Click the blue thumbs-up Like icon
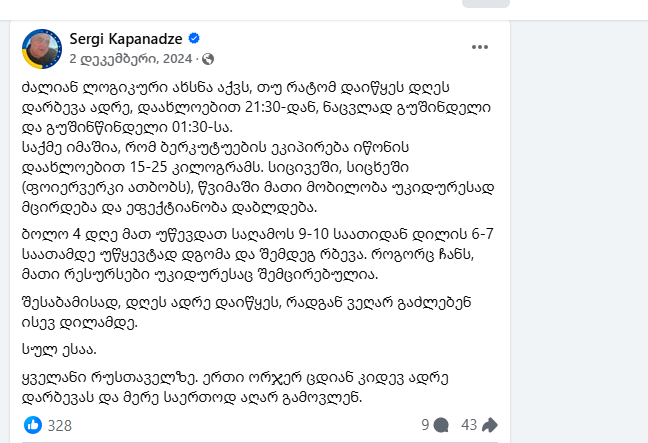The width and height of the screenshot is (648, 443). [32, 425]
